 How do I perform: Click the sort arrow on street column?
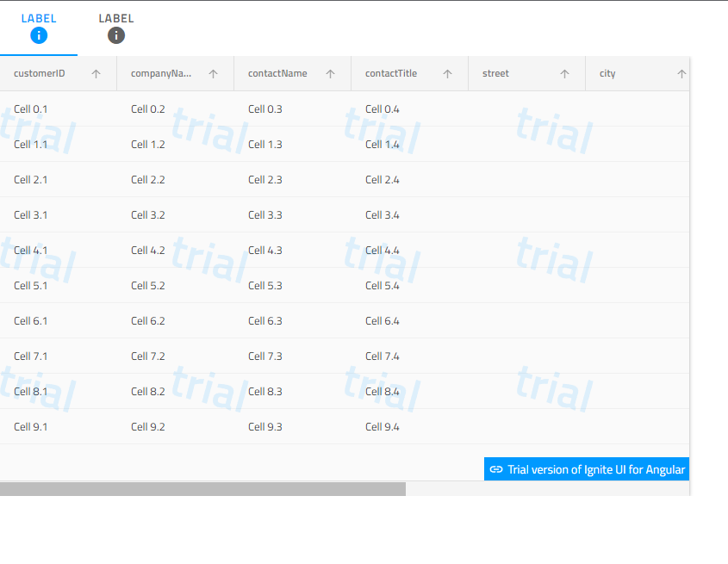pyautogui.click(x=564, y=73)
